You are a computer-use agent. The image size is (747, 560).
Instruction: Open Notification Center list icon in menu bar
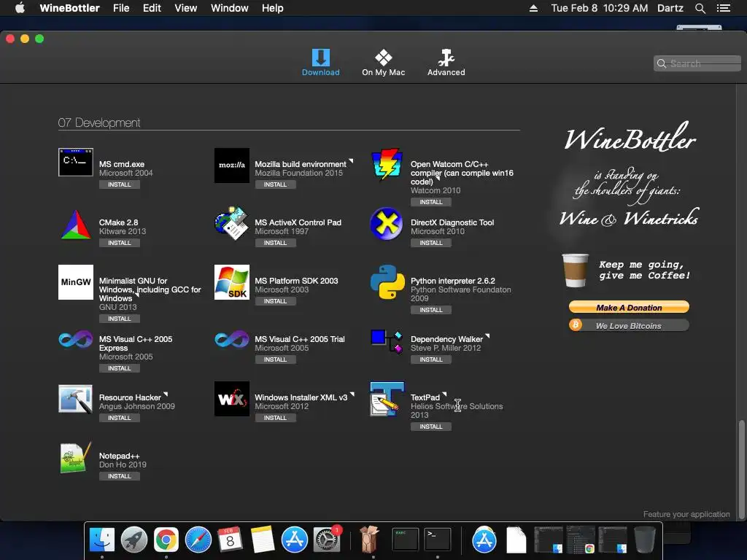click(723, 8)
